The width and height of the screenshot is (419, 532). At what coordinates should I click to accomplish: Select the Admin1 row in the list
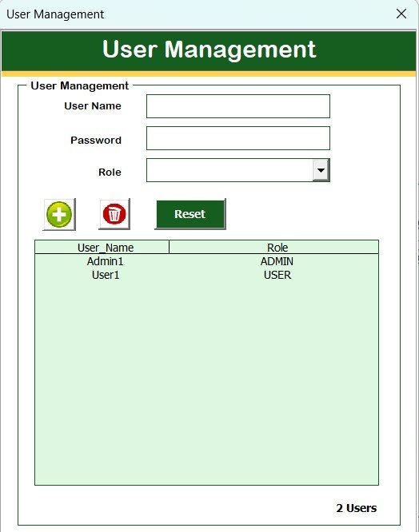(x=206, y=261)
